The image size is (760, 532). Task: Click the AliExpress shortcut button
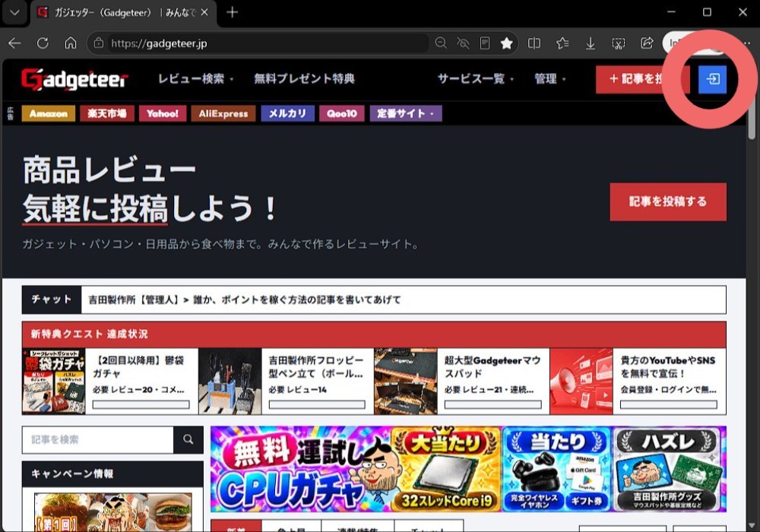click(x=223, y=113)
